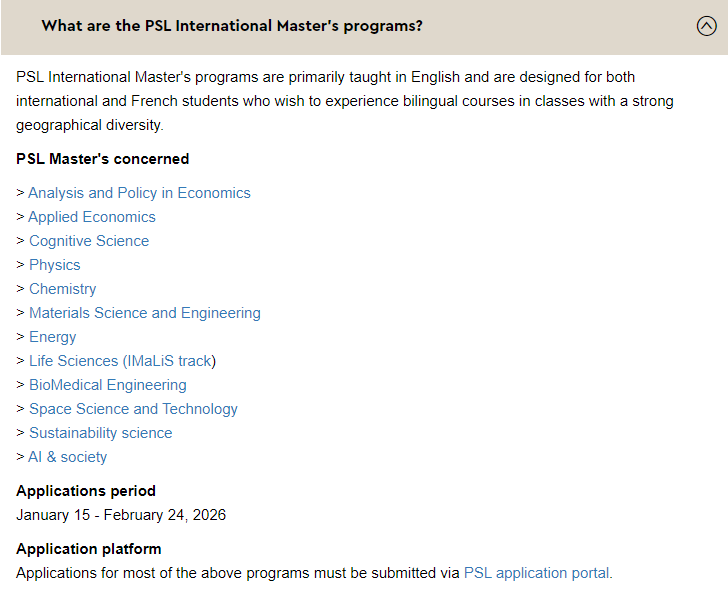Go to the PSL application portal
Viewport: 728px width, 596px height.
(x=537, y=573)
